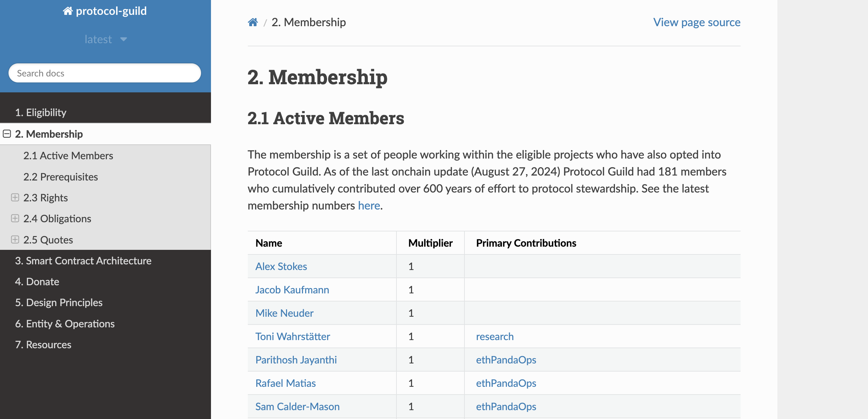Expand the 2.5 Quotes subsection

pos(15,240)
